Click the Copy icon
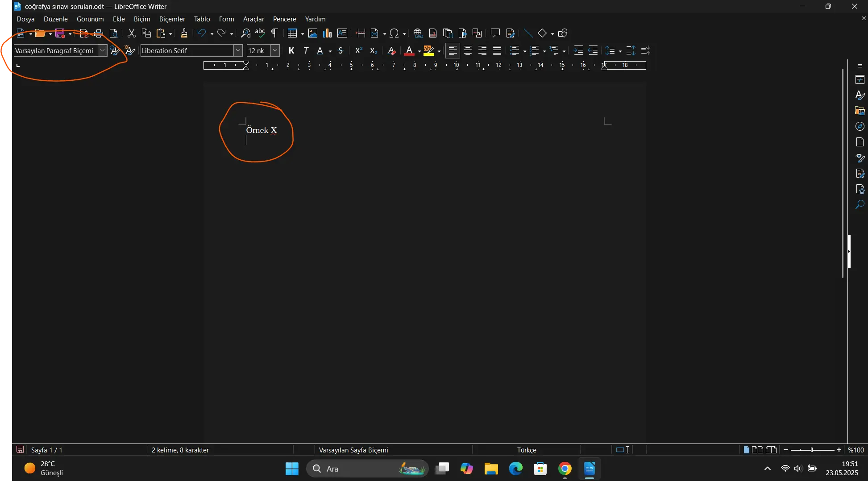 pyautogui.click(x=146, y=33)
